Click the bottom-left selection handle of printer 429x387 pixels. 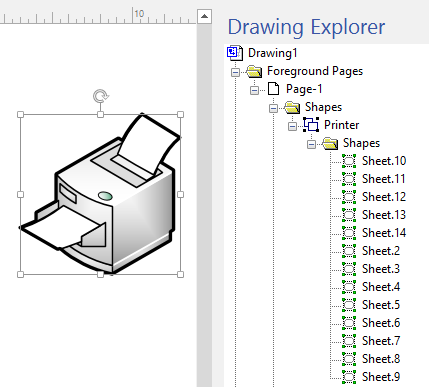pos(20,275)
